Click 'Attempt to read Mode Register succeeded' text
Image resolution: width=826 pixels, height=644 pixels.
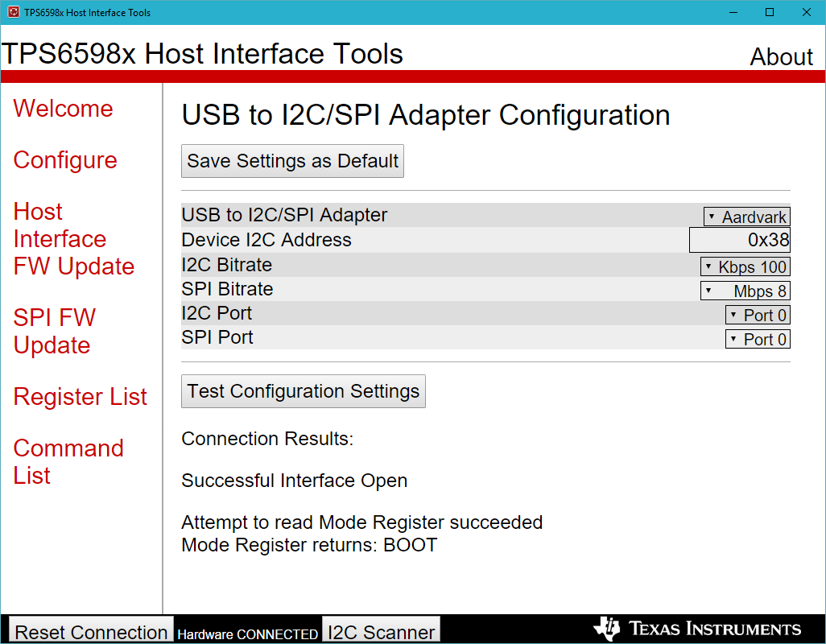(x=362, y=522)
